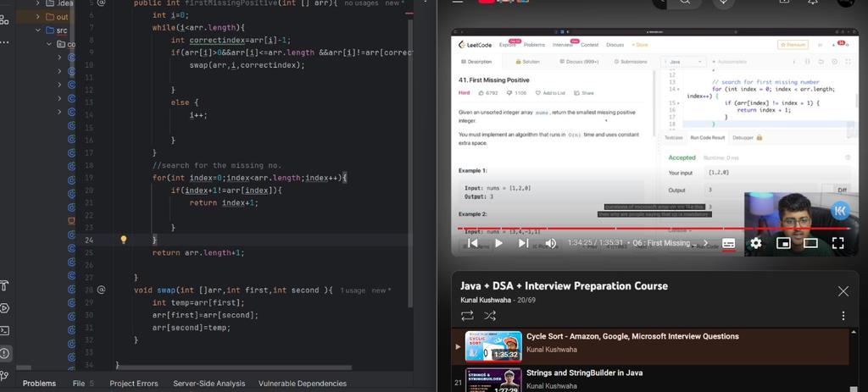
Task: Collapse the package folder under src
Action: [48, 44]
